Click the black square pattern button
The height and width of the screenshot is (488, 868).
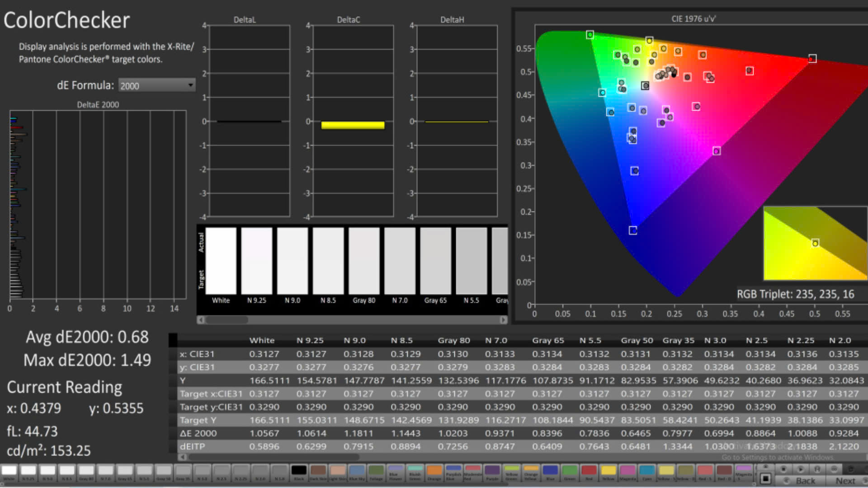[x=765, y=479]
